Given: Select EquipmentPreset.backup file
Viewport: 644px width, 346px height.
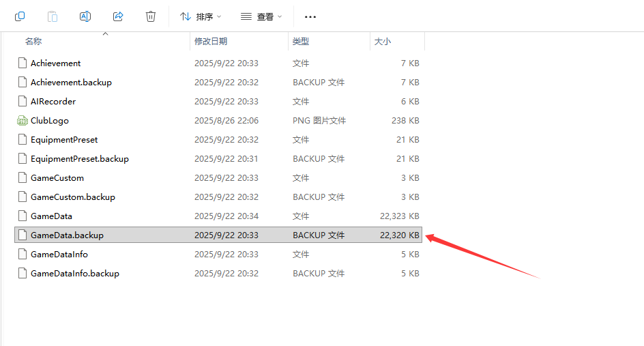Looking at the screenshot, I should pyautogui.click(x=79, y=159).
